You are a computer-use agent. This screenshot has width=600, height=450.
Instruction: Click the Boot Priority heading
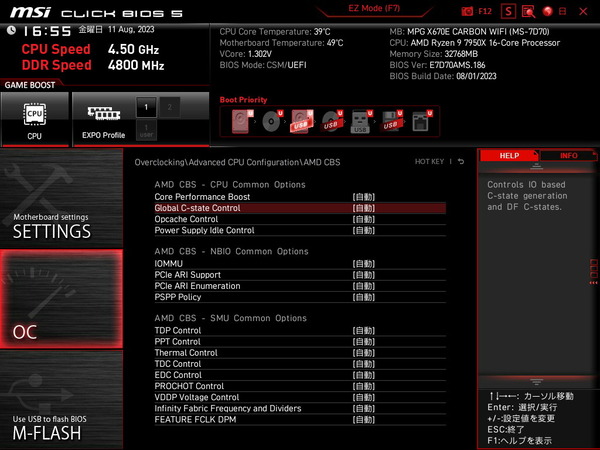pos(243,100)
